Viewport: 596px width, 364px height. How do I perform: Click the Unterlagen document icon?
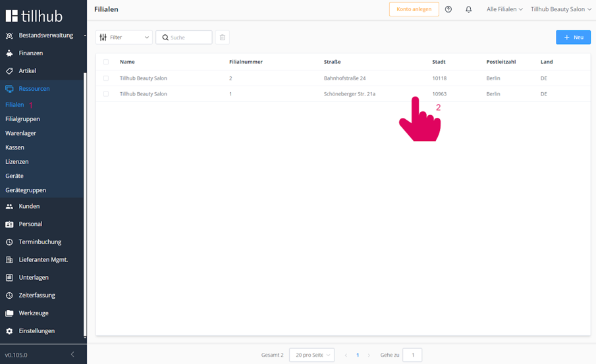click(x=9, y=278)
